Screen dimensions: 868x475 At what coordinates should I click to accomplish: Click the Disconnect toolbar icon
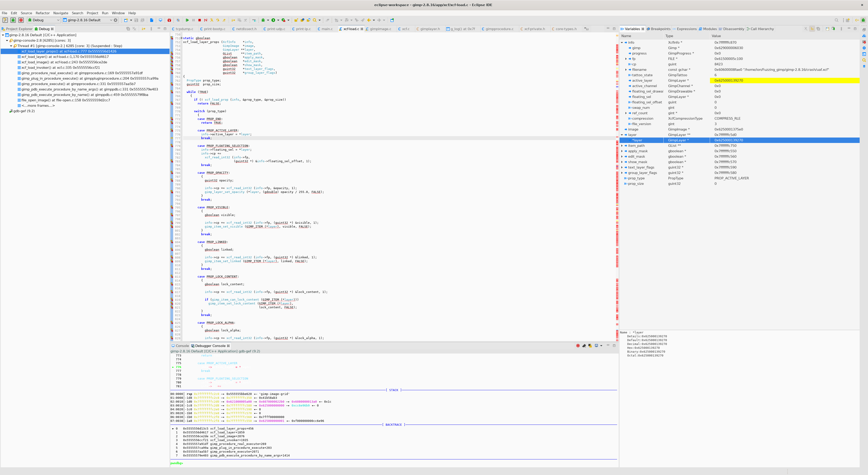tap(205, 20)
